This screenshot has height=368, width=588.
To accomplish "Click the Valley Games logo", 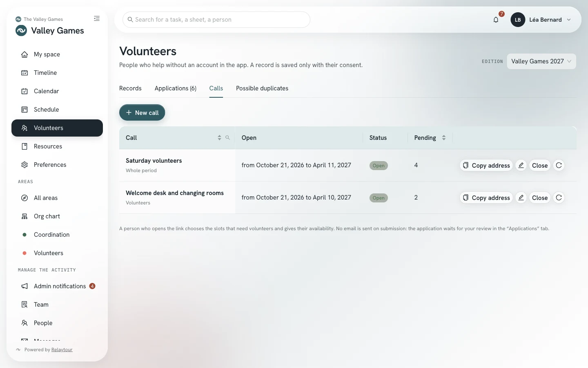I will pyautogui.click(x=21, y=31).
